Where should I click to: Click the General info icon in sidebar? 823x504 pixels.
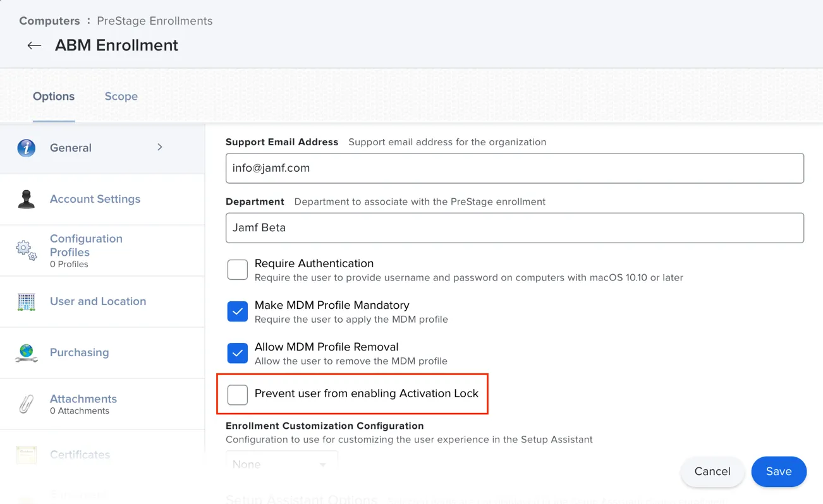[x=26, y=148]
